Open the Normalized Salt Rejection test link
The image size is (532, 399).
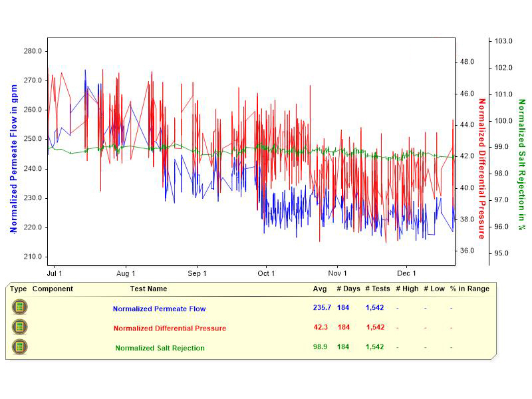click(x=160, y=348)
